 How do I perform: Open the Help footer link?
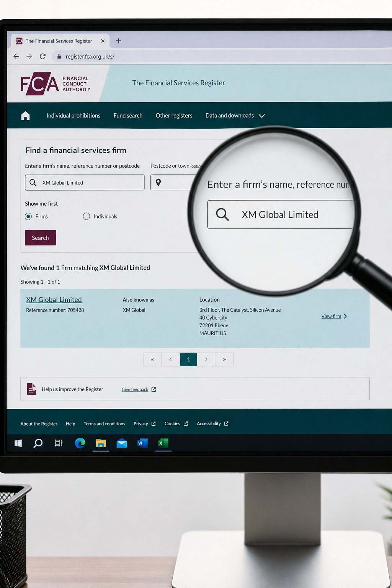pyautogui.click(x=70, y=424)
